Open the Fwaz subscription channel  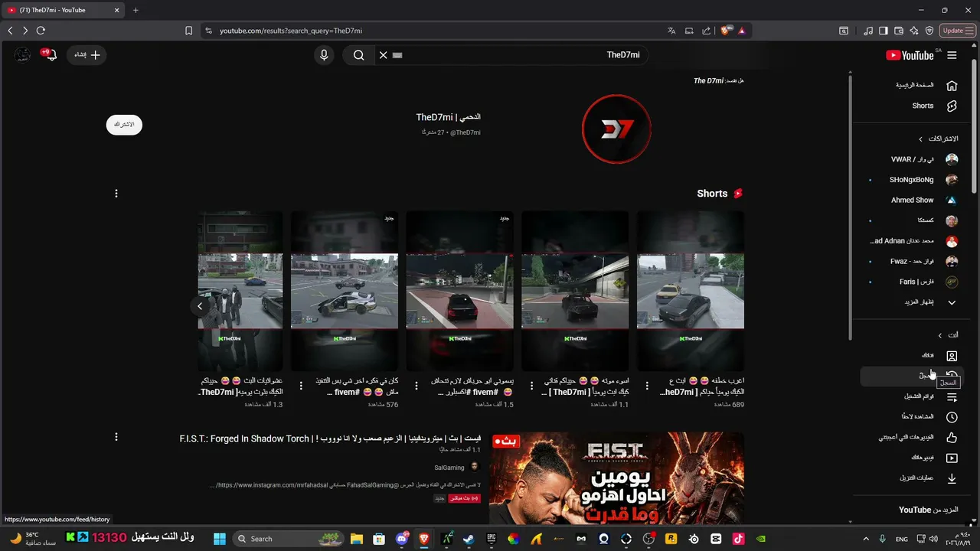point(912,261)
